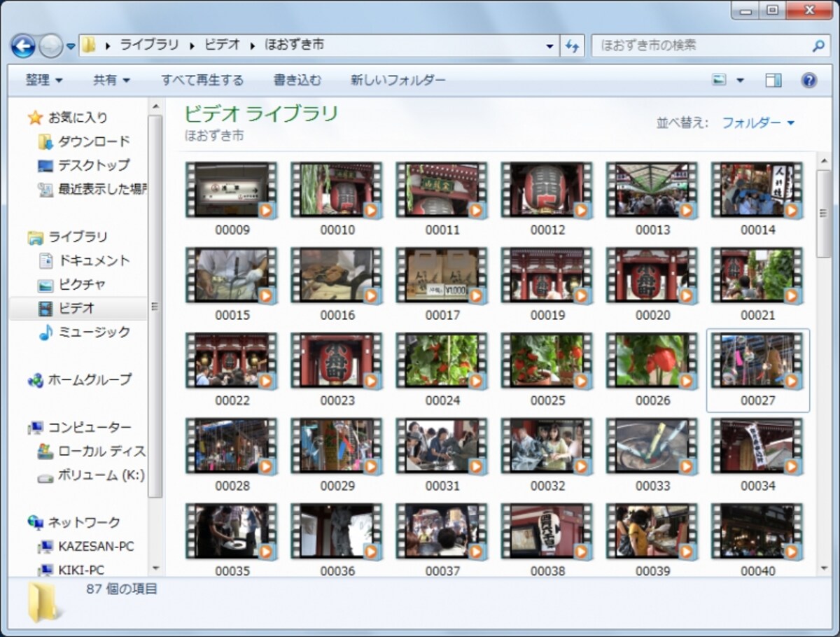The width and height of the screenshot is (840, 637).
Task: Open ダウンロード folder in favorites
Action: point(85,141)
